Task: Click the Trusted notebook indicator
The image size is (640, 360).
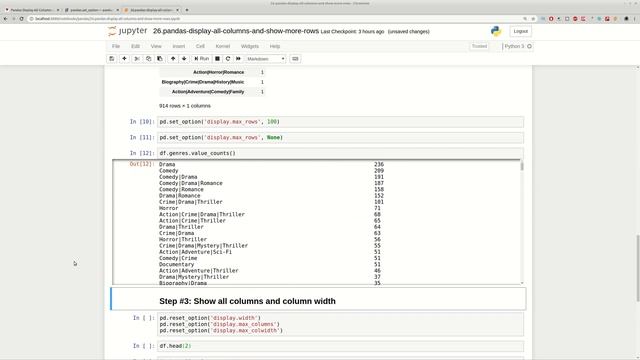Action: click(x=480, y=46)
